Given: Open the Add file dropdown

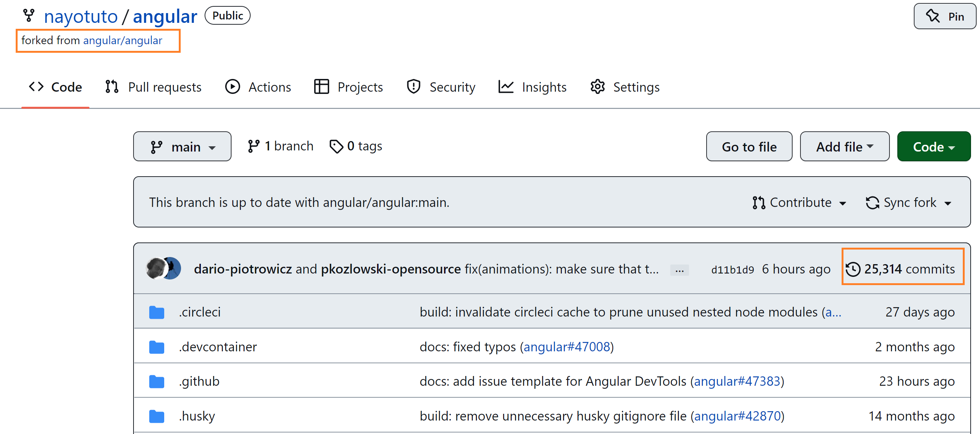Looking at the screenshot, I should pyautogui.click(x=844, y=147).
